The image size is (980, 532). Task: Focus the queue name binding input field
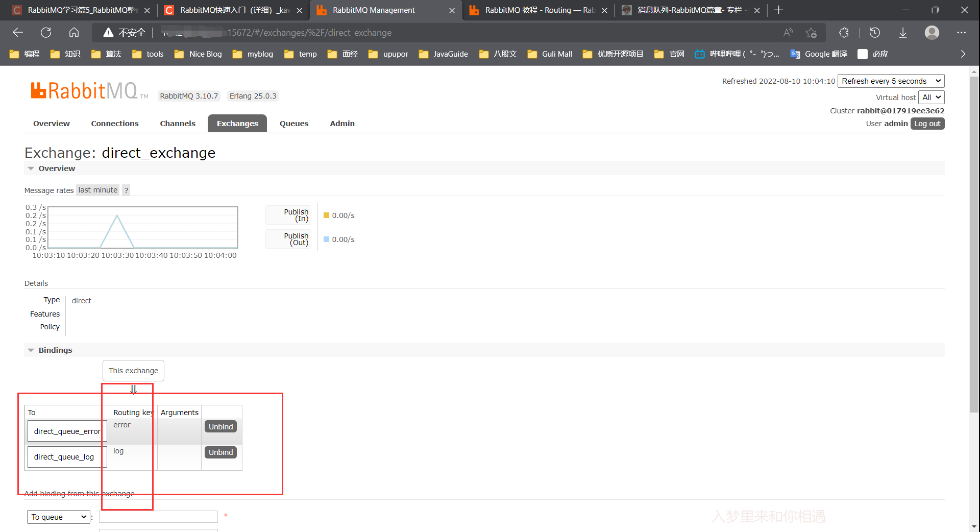pos(158,517)
